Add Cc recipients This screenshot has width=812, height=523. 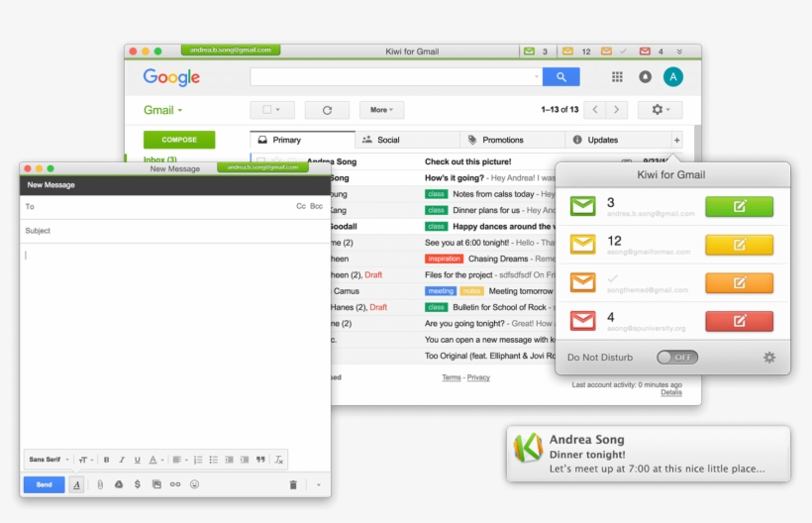tap(301, 206)
